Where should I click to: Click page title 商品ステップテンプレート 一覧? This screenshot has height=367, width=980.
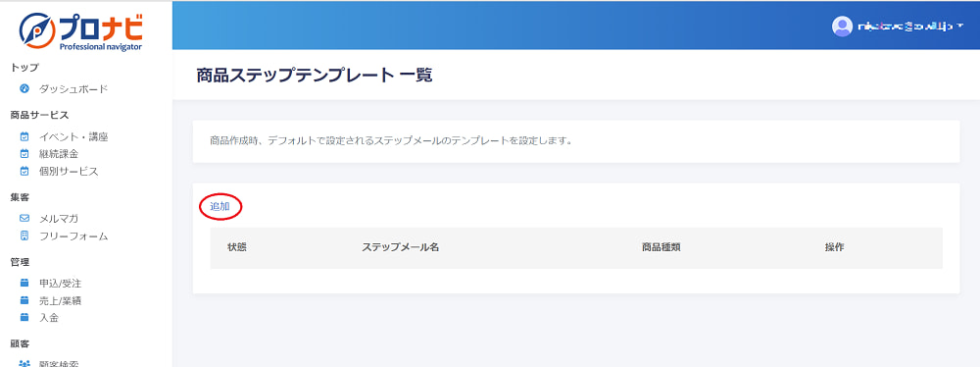(315, 76)
